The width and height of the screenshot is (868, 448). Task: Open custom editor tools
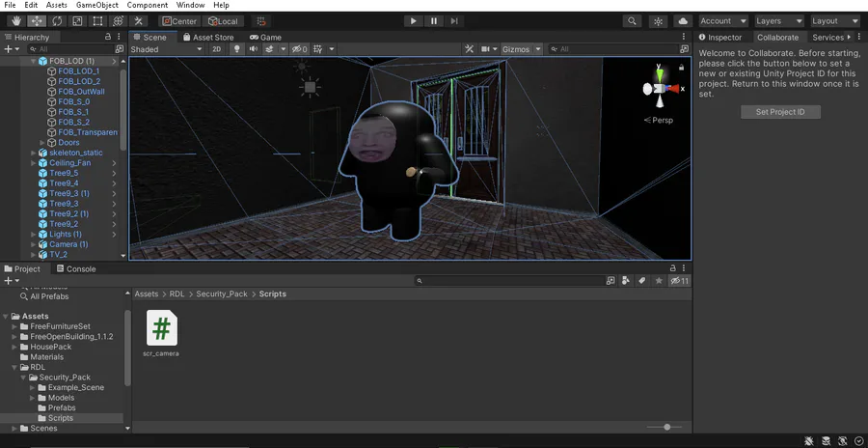coord(138,21)
